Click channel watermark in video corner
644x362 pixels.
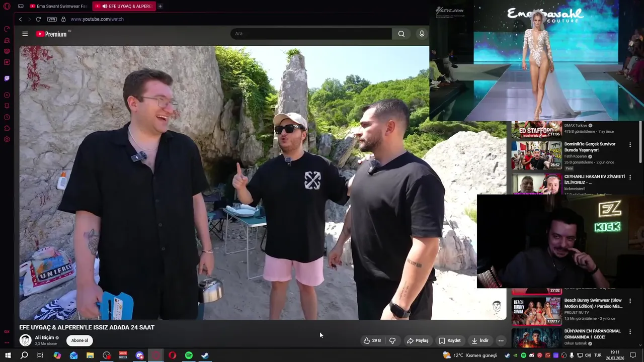pos(496,307)
